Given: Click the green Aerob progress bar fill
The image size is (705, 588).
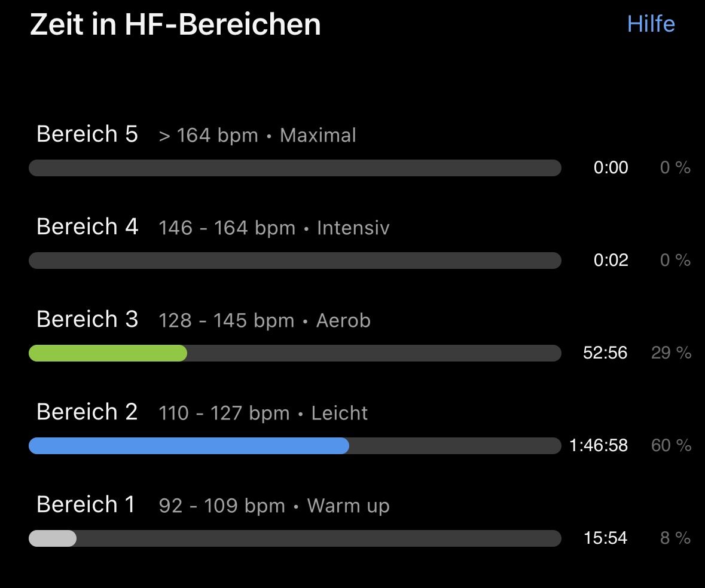Looking at the screenshot, I should (108, 353).
